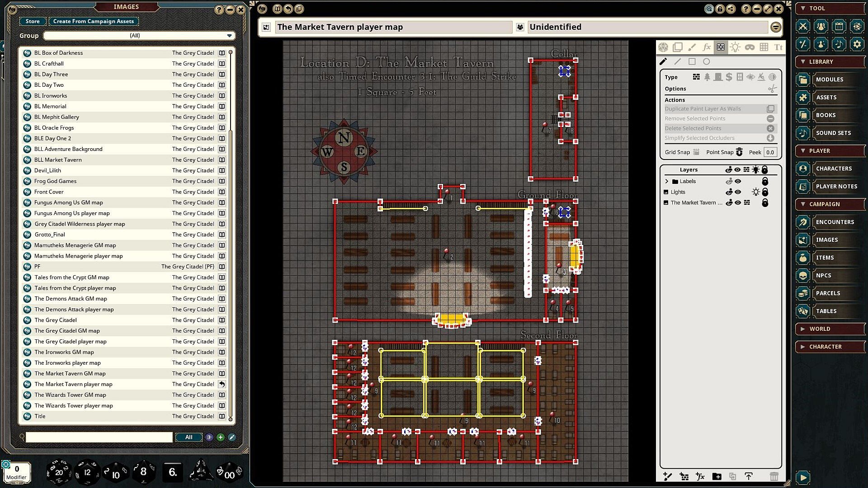Open the NPCS sidebar entry
This screenshot has width=868, height=488.
[x=823, y=275]
